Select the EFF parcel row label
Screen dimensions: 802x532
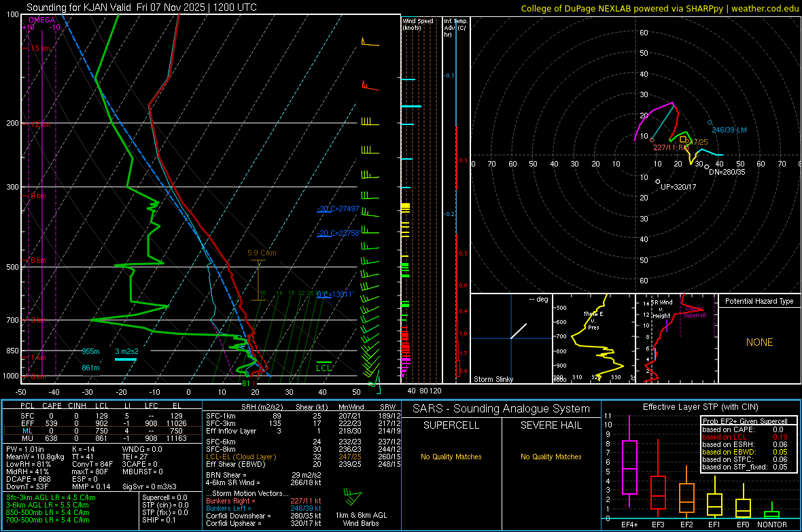pos(27,423)
